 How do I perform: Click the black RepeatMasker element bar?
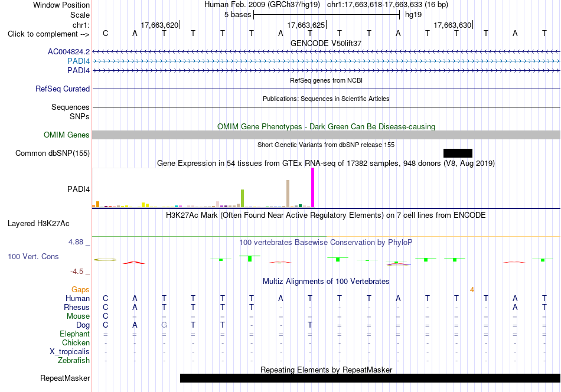(370, 378)
